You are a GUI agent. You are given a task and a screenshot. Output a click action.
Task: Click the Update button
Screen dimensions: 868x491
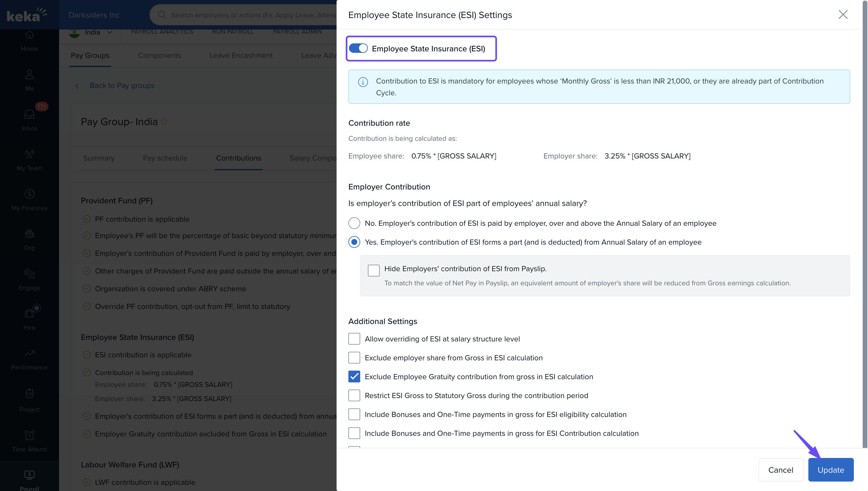(x=830, y=470)
